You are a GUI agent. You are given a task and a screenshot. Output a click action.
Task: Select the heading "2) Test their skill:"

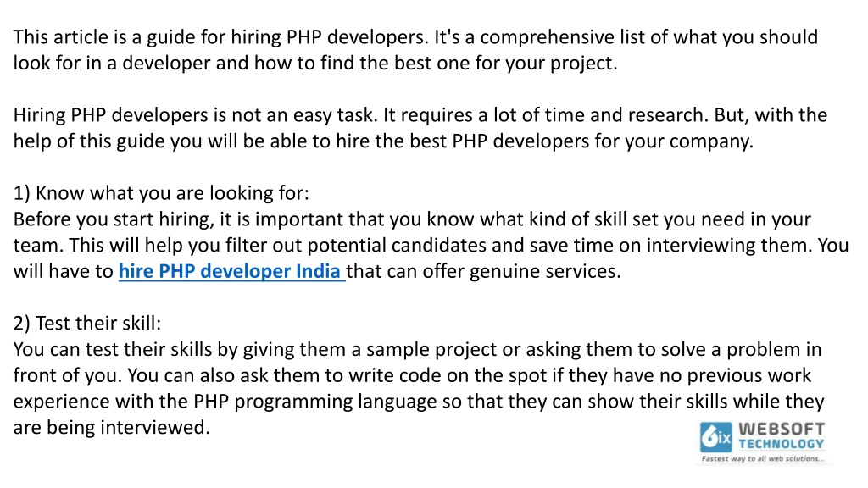pyautogui.click(x=87, y=323)
